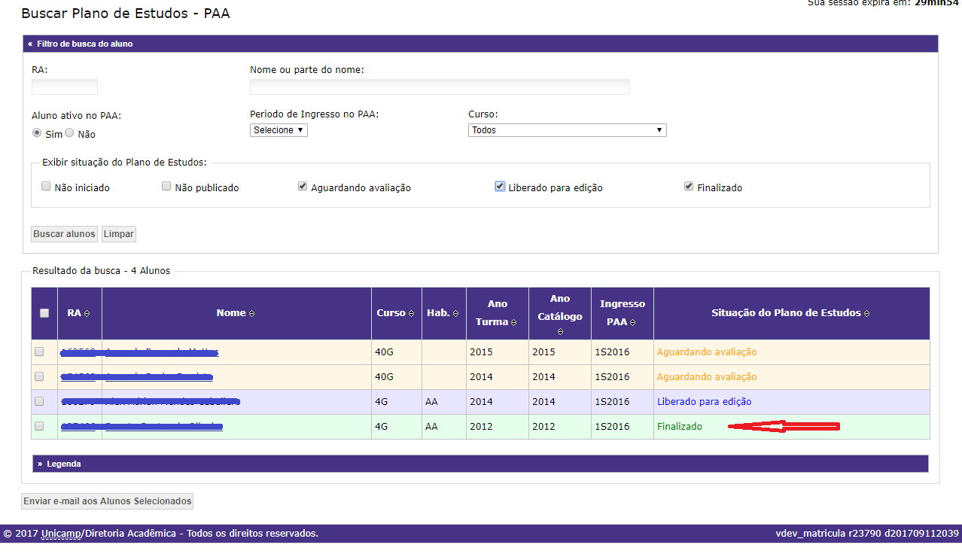
Task: Click Aguardando avaliação in 2015 row
Action: [x=707, y=352]
